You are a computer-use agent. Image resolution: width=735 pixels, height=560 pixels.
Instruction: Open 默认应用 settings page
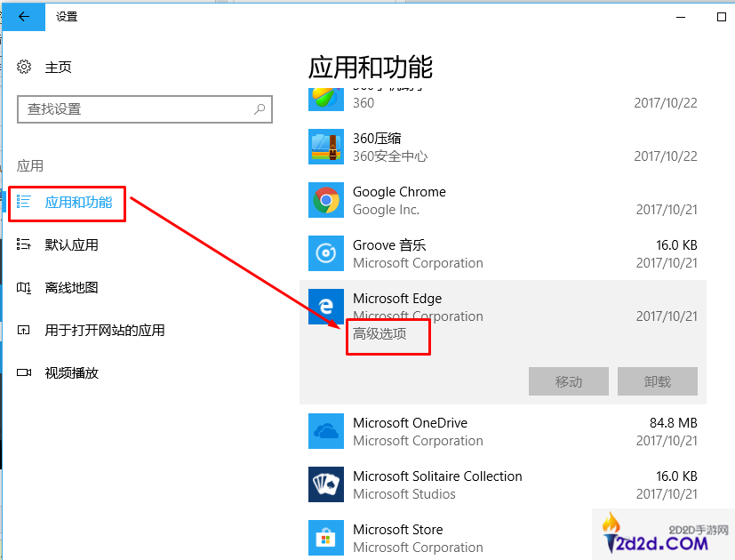(x=71, y=245)
